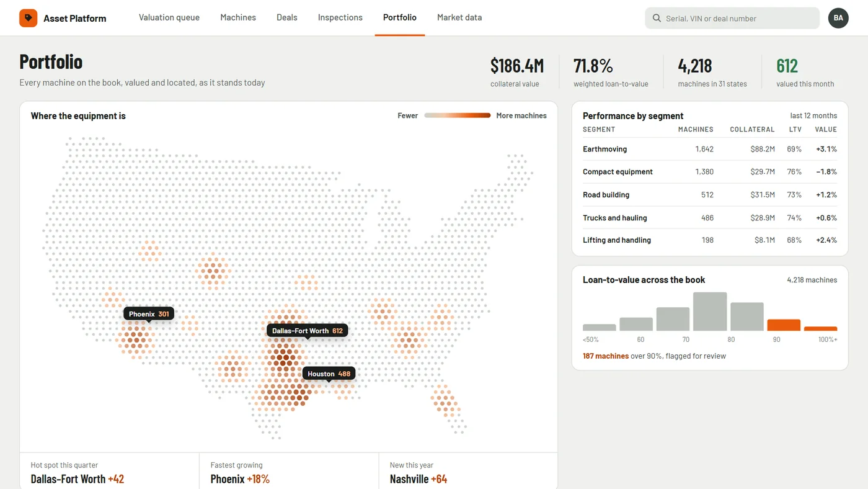The width and height of the screenshot is (868, 489).
Task: Go to the Deals tab
Action: coord(287,17)
